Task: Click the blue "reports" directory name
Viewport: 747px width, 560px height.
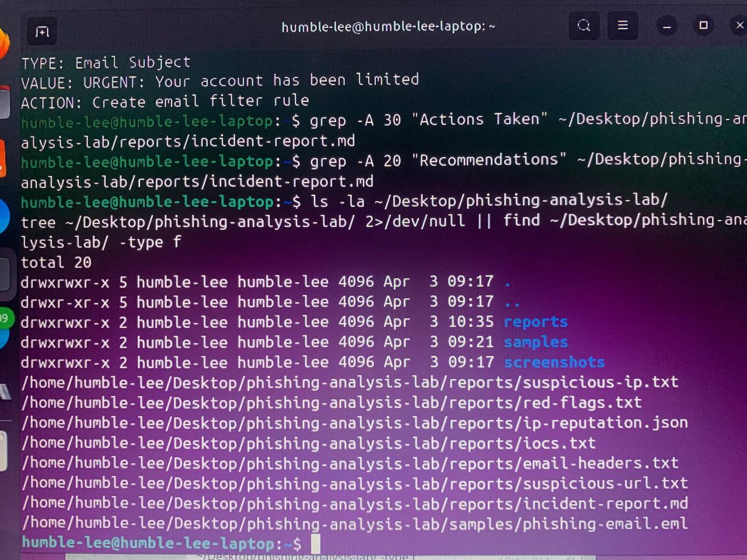Action: pos(536,322)
